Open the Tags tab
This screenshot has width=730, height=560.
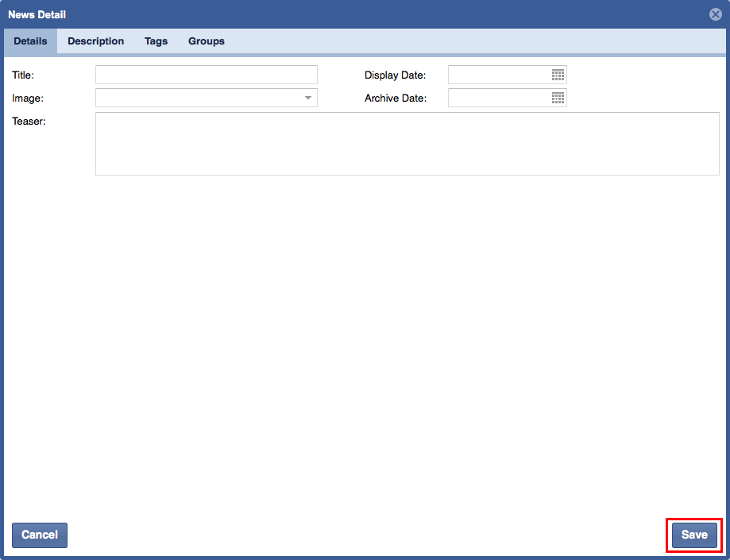[x=156, y=41]
